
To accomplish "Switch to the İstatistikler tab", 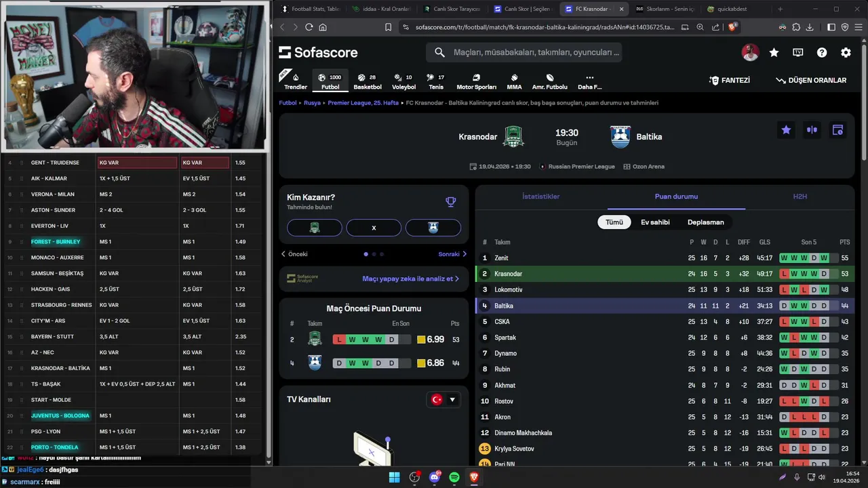I will coord(540,197).
